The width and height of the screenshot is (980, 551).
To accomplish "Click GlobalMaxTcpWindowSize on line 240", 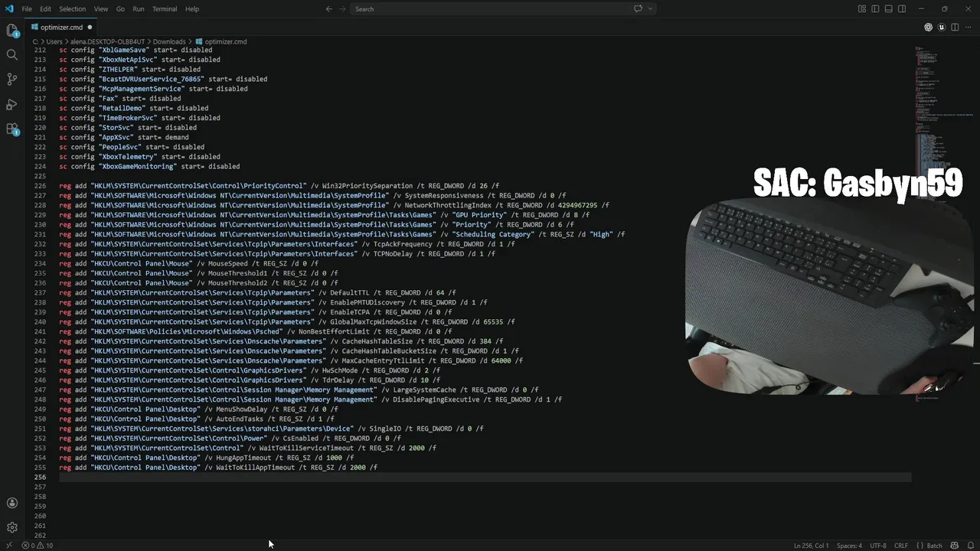I will pyautogui.click(x=374, y=322).
